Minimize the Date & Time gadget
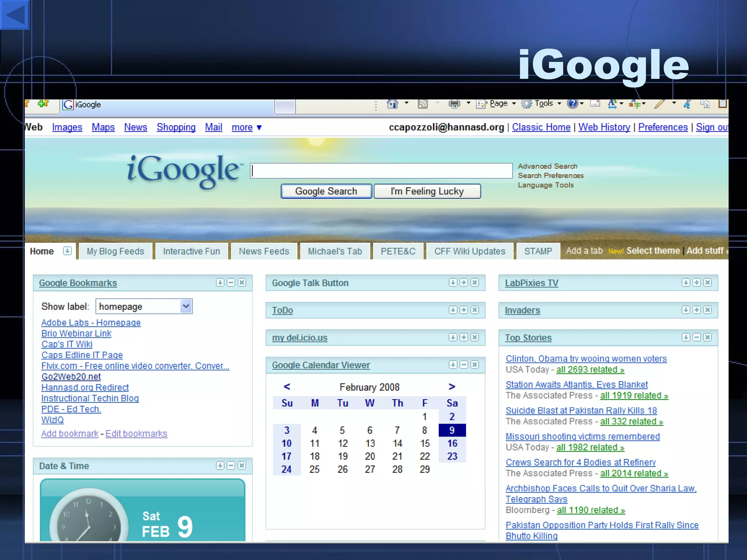 (231, 466)
